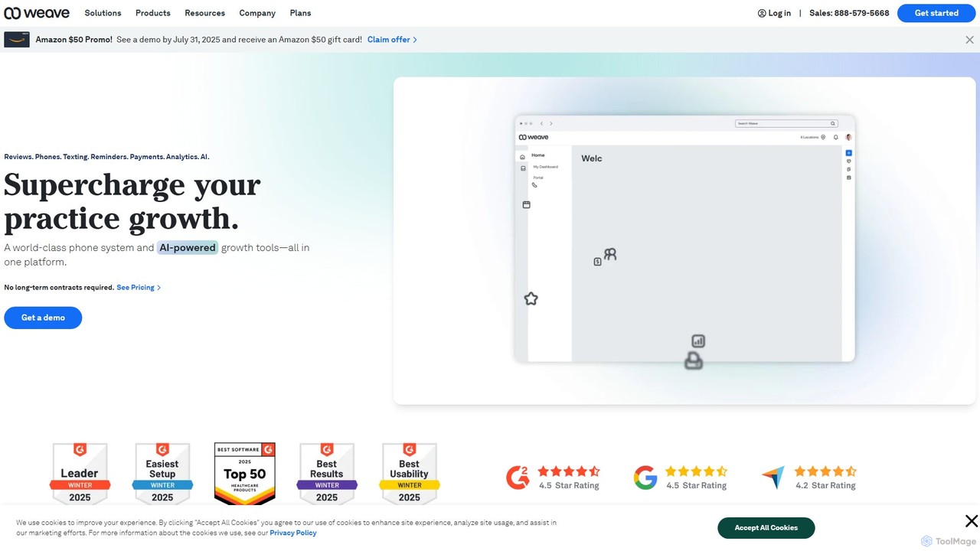Screen dimensions: 980x551
Task: Click the notification bell in demo window
Action: [836, 138]
